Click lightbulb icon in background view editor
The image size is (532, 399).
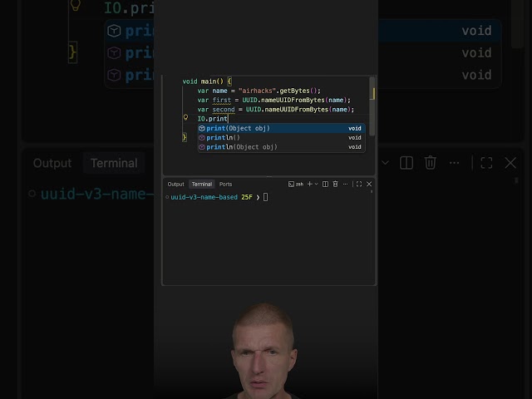76,6
